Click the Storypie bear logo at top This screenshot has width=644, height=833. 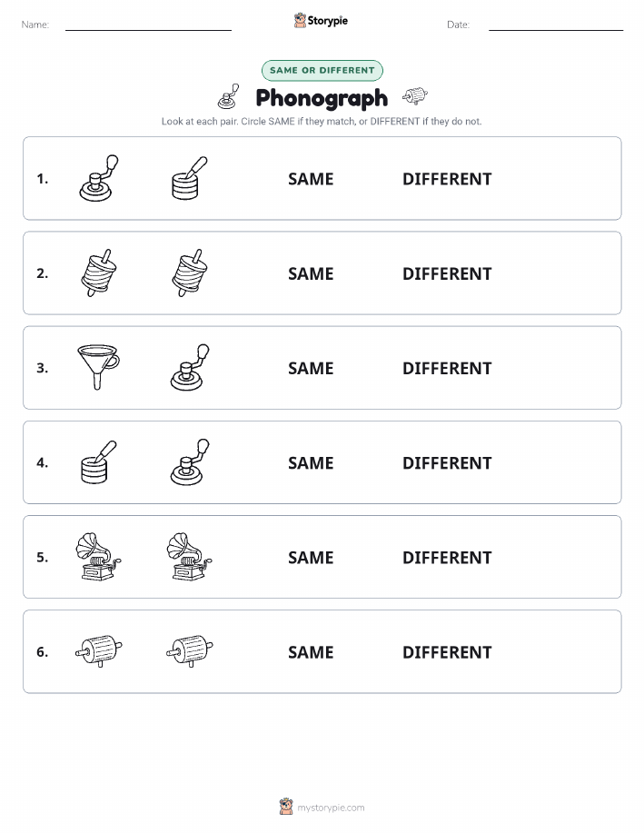tap(300, 21)
